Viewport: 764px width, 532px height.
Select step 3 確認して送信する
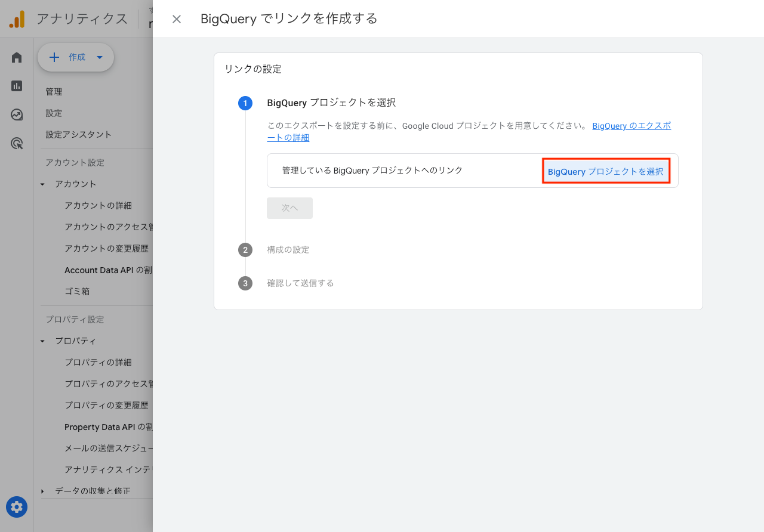point(300,283)
